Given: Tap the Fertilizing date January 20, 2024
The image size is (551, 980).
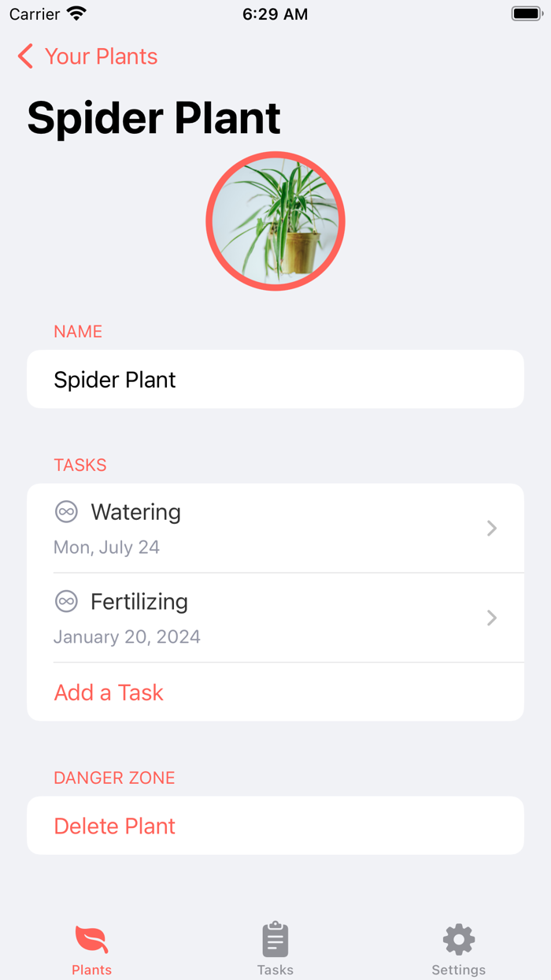Looking at the screenshot, I should [127, 637].
